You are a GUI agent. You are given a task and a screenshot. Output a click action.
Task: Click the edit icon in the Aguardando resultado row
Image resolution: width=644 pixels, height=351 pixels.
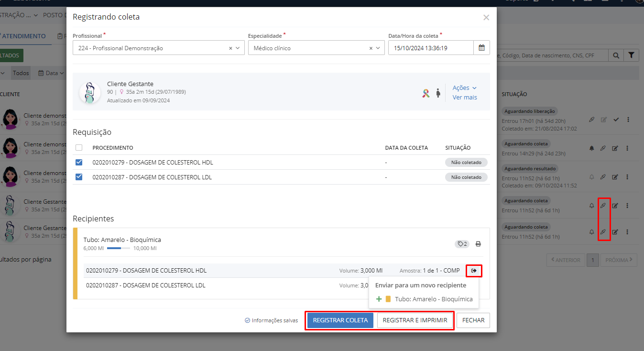[x=615, y=177]
